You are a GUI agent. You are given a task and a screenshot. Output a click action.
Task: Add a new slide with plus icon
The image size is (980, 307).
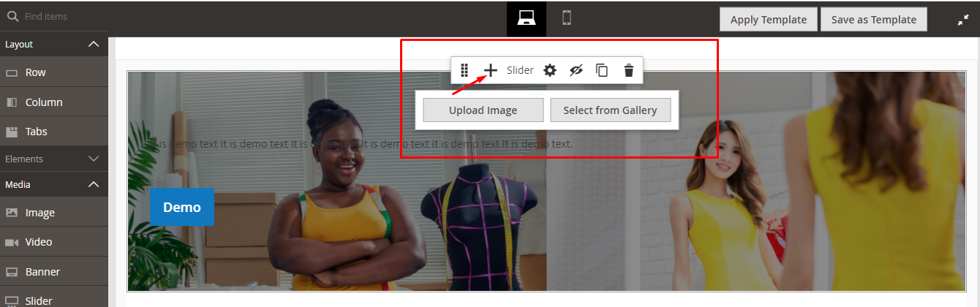(x=491, y=70)
